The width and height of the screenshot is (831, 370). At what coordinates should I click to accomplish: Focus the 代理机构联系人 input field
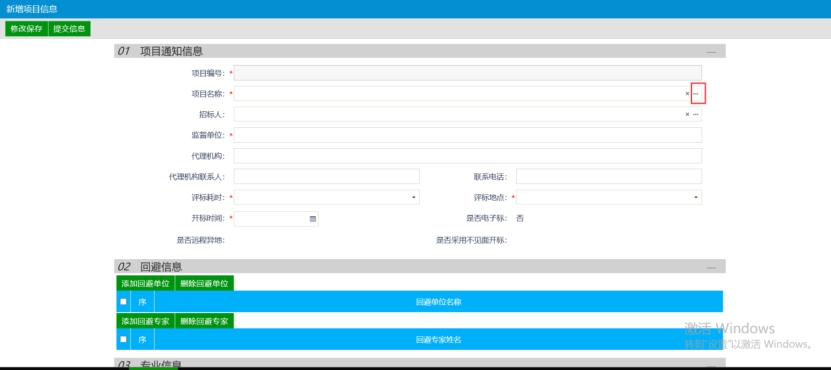click(326, 176)
